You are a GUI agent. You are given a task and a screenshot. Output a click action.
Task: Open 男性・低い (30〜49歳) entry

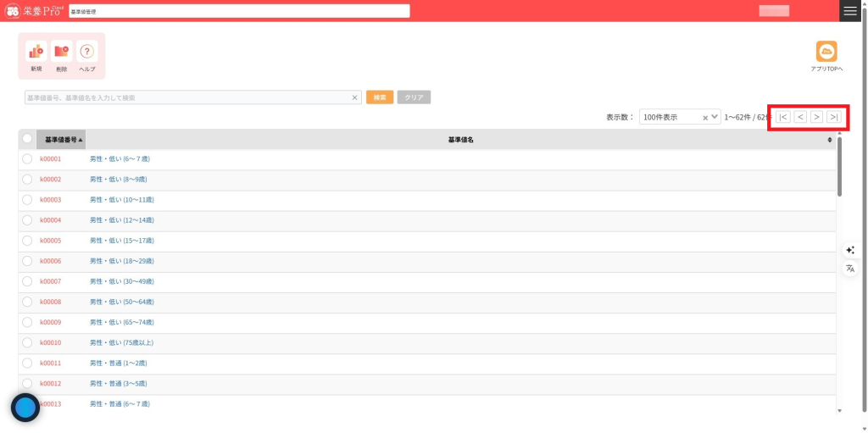point(122,281)
